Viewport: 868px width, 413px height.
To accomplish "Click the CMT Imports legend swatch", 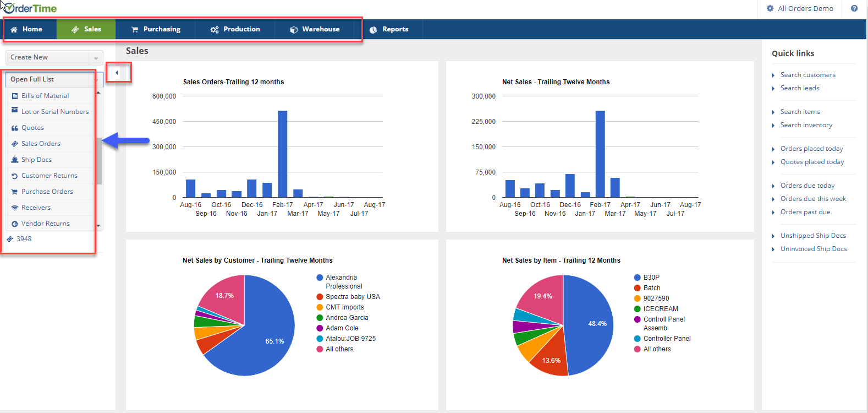I will coord(320,307).
